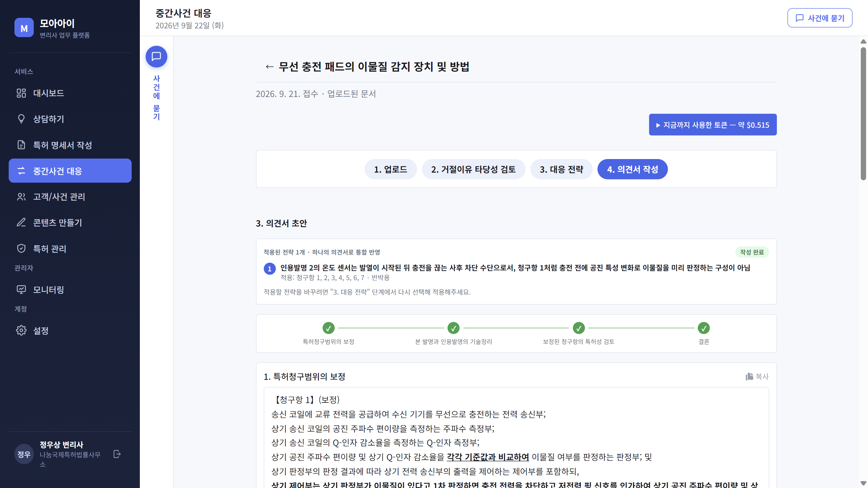Viewport: 868px width, 488px height.
Task: Open 모니터링 under 관리자
Action: [x=70, y=289]
